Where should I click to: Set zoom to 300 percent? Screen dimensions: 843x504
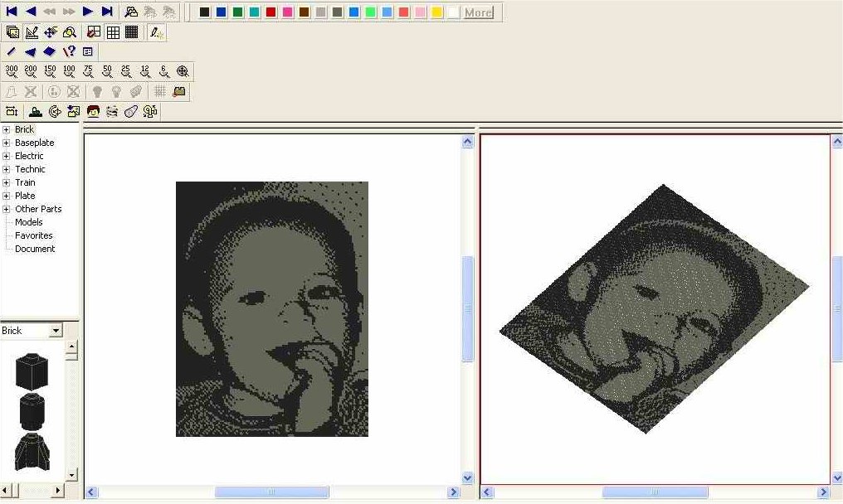point(12,71)
